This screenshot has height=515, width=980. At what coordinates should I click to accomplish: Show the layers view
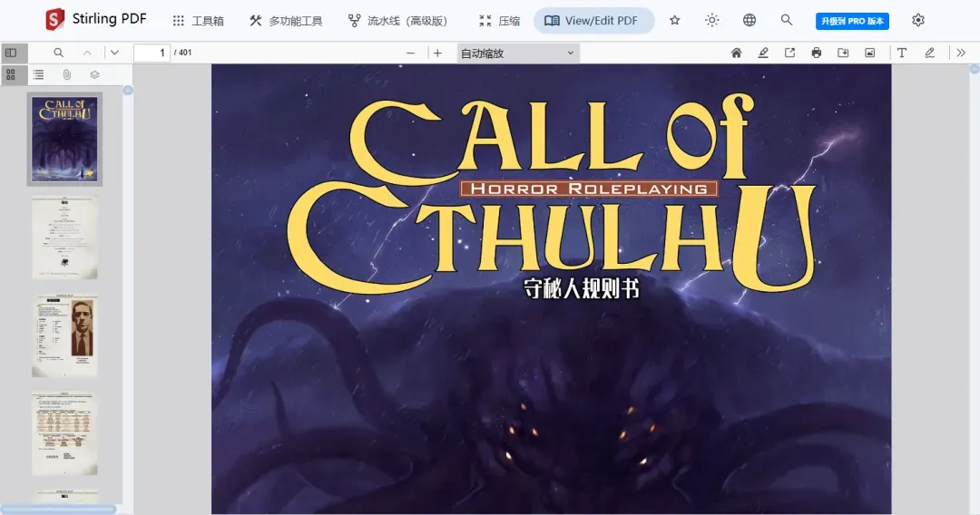point(94,75)
